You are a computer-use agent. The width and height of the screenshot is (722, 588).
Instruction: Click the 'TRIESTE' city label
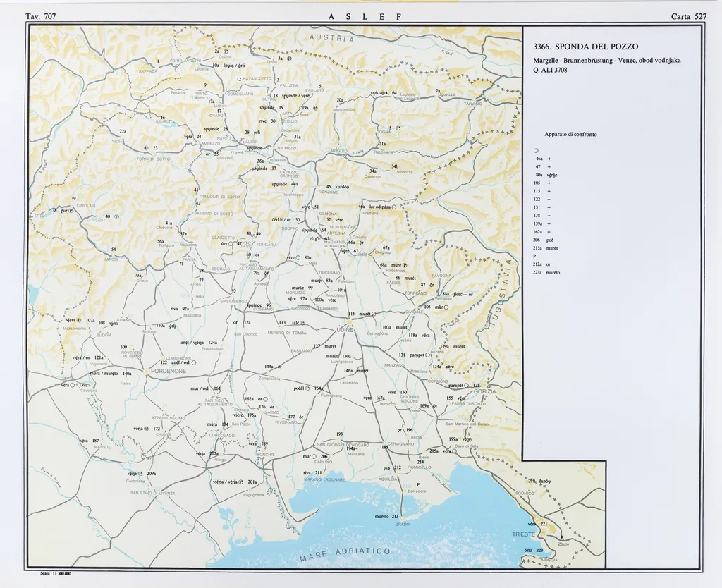[524, 535]
